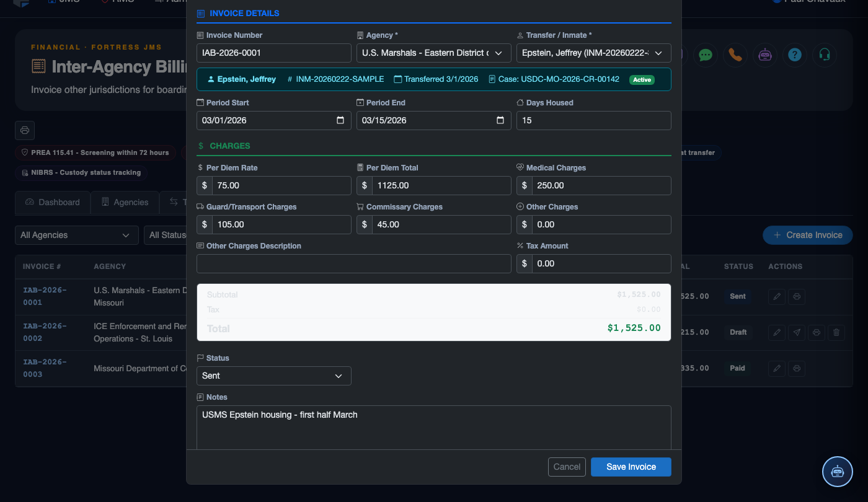Switch to the Agencies tab
Viewport: 868px width, 502px height.
pyautogui.click(x=125, y=202)
